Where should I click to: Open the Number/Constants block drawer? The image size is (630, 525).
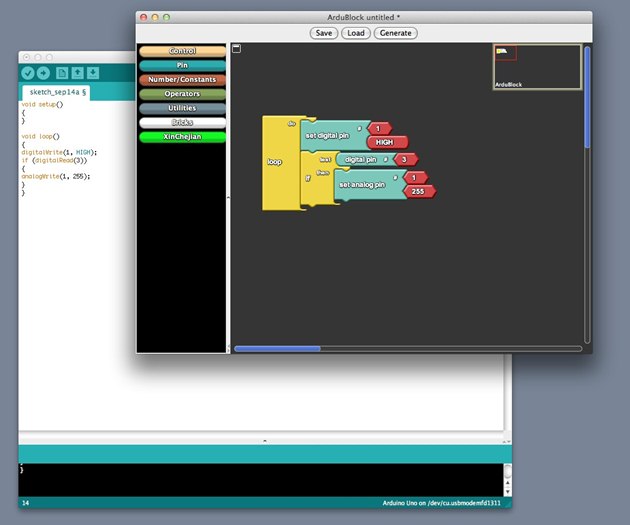[182, 80]
